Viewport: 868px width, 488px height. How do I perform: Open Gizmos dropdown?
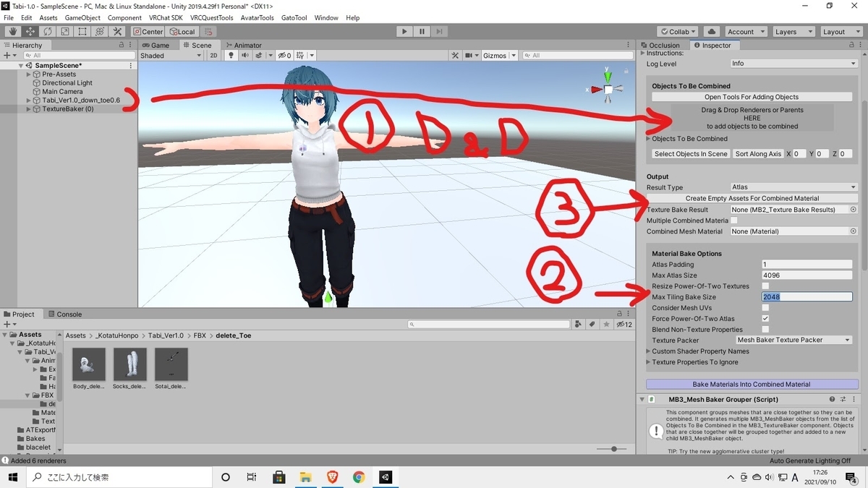pos(499,56)
